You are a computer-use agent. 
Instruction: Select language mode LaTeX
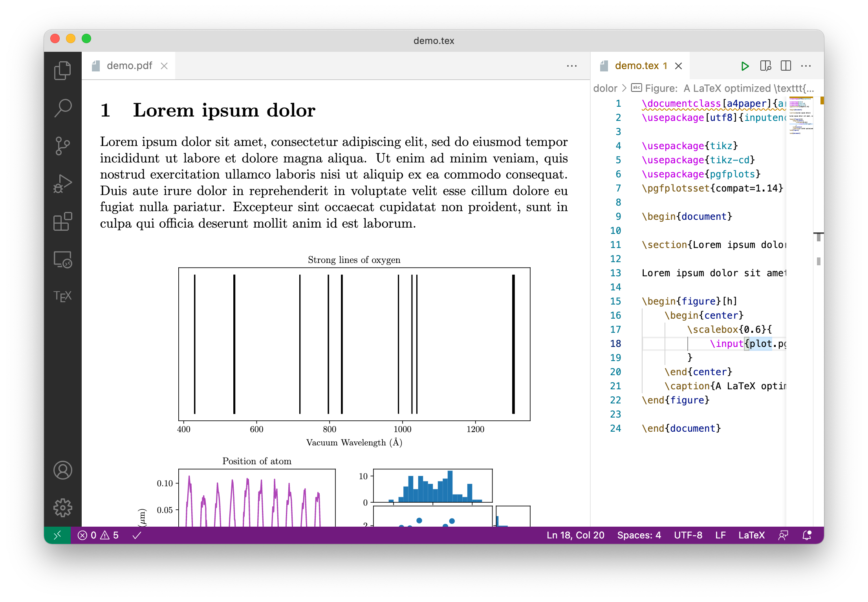point(751,535)
